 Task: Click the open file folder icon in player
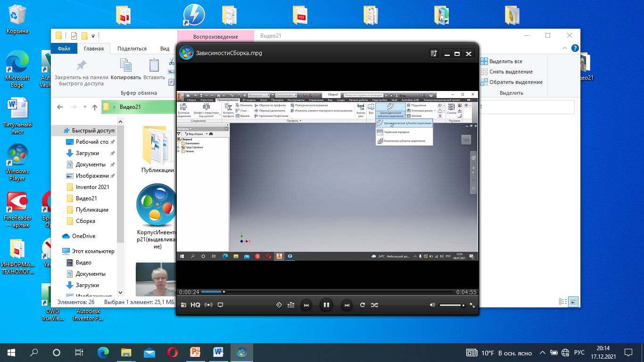[183, 305]
